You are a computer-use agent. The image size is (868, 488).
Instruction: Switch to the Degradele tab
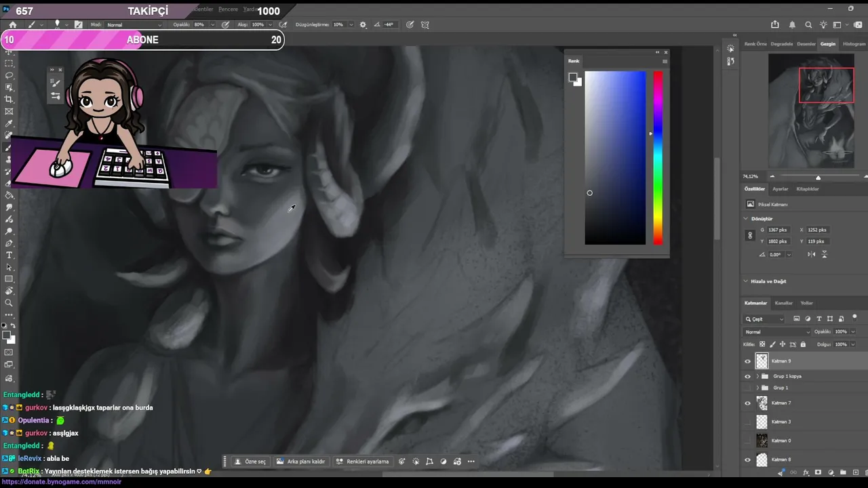pos(782,44)
